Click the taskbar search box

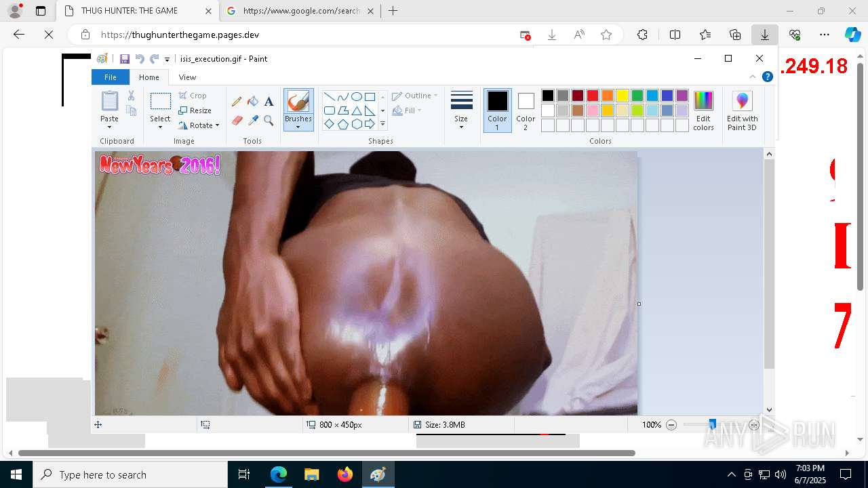point(130,474)
